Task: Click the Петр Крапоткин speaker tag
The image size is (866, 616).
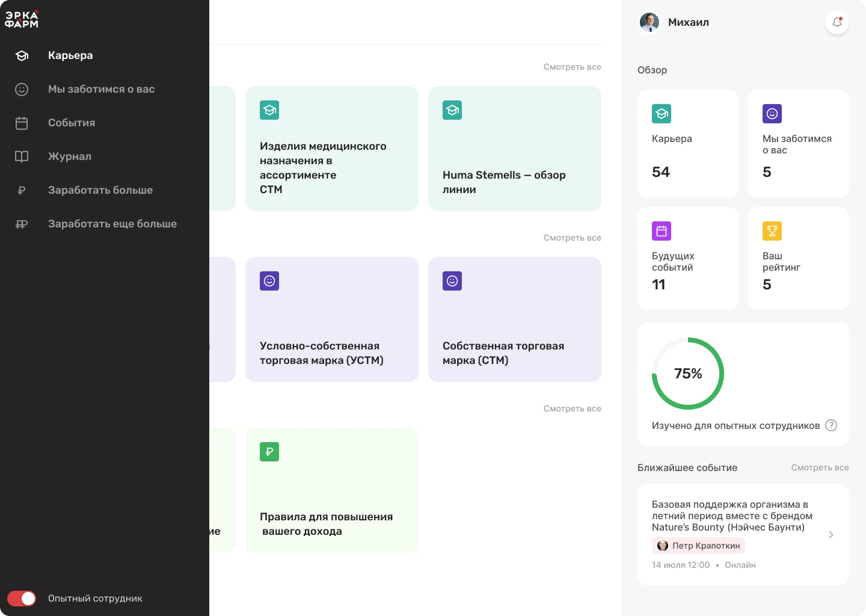Action: click(x=698, y=546)
